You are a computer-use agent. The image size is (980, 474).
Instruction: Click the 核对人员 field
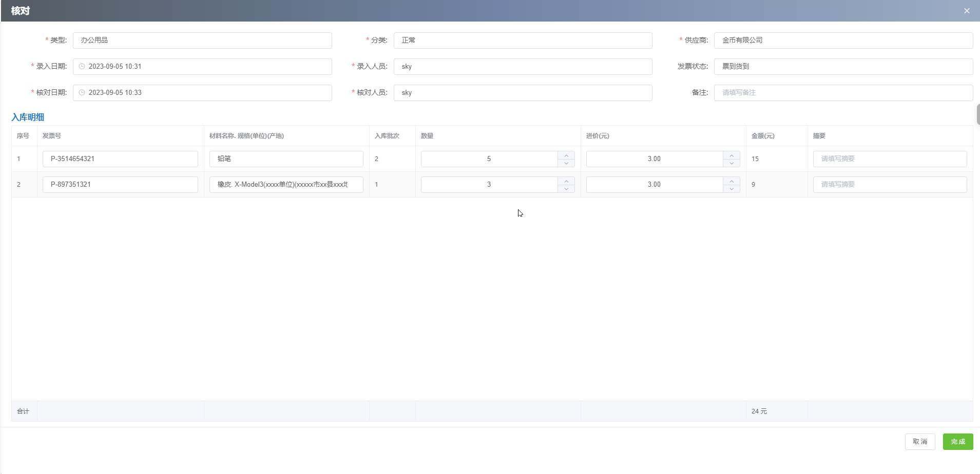[523, 93]
